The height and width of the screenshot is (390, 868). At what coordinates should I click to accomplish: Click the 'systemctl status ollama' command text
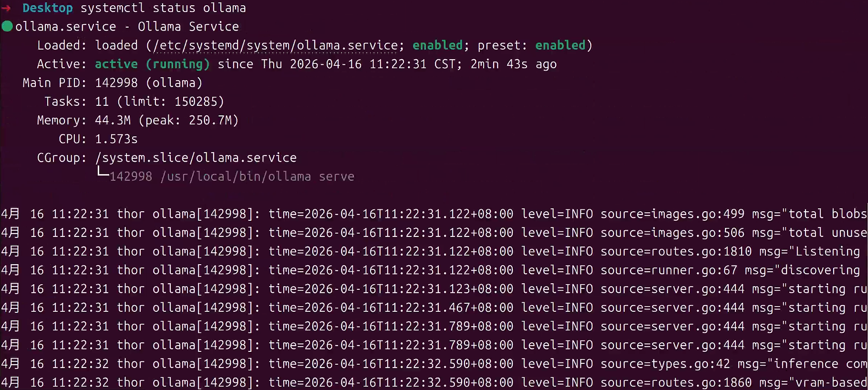(163, 8)
